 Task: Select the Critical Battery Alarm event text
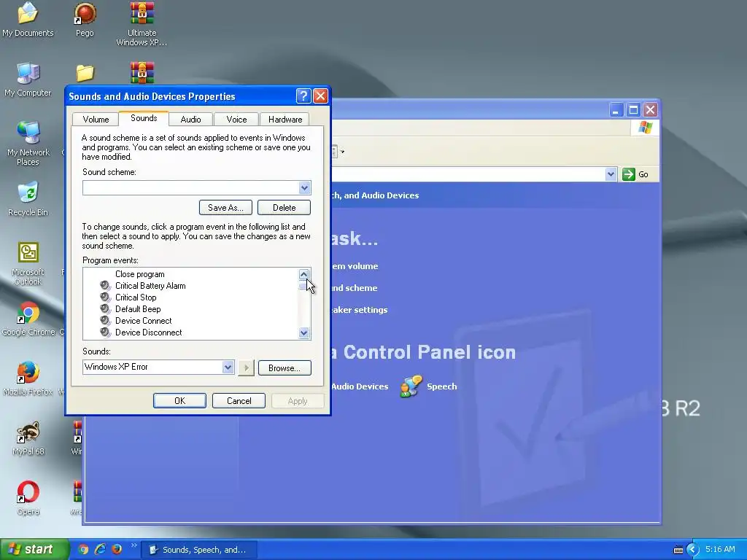150,286
